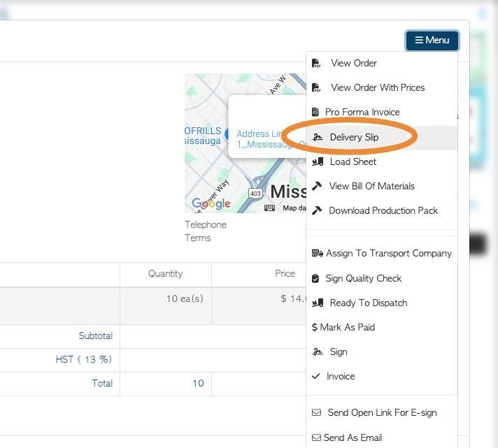Click the Pro Forma Invoice document icon
Screen dimensions: 498x448
point(316,113)
